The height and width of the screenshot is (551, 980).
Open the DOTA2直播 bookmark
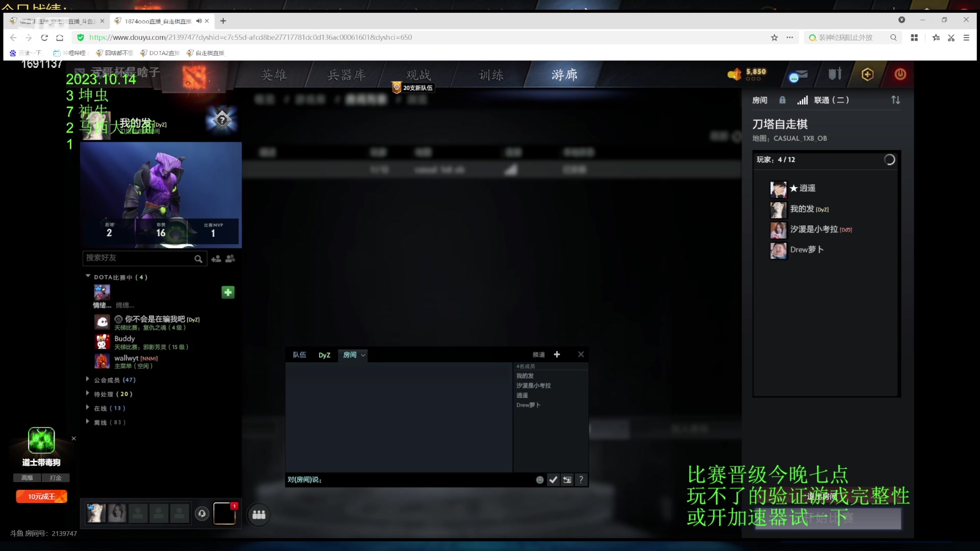[160, 53]
